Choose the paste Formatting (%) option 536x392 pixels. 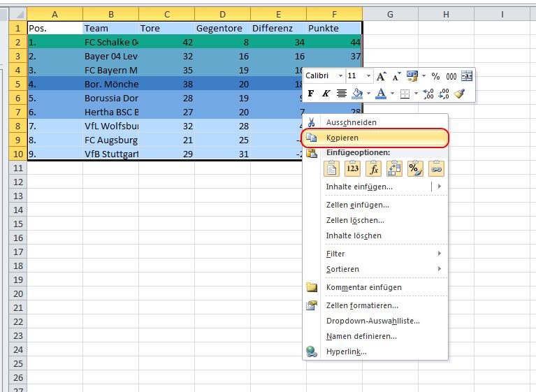pos(415,168)
